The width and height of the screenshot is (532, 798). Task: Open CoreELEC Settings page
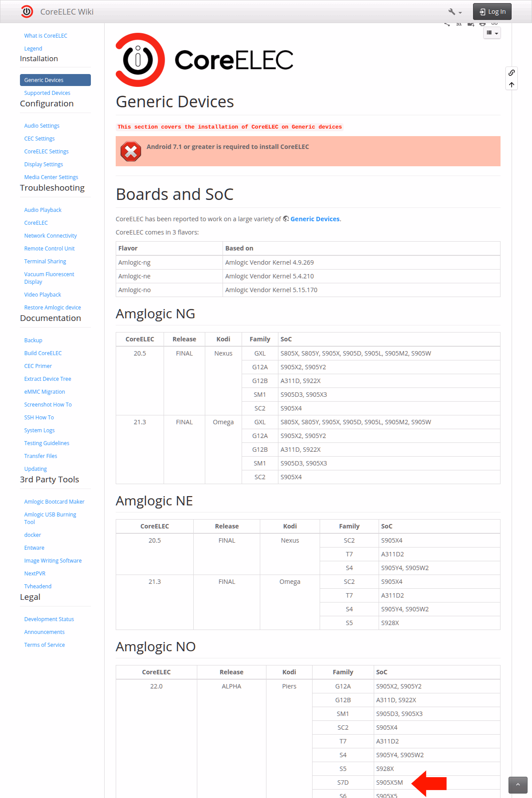(x=47, y=152)
